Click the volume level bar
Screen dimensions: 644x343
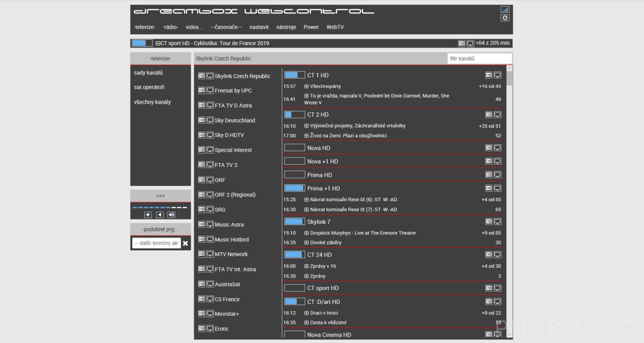[x=160, y=207]
